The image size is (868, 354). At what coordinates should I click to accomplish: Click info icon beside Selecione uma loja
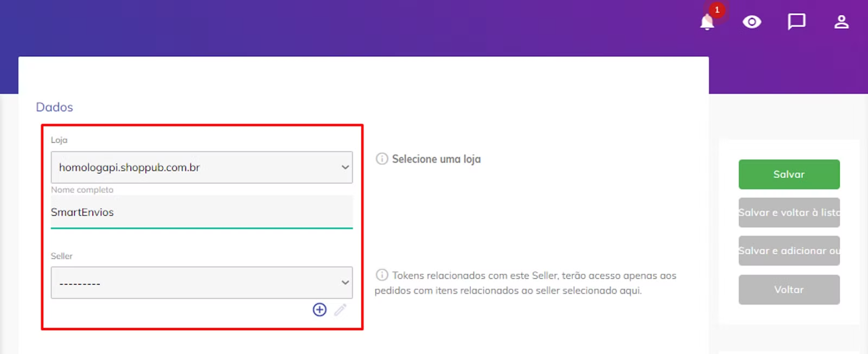[x=382, y=159]
